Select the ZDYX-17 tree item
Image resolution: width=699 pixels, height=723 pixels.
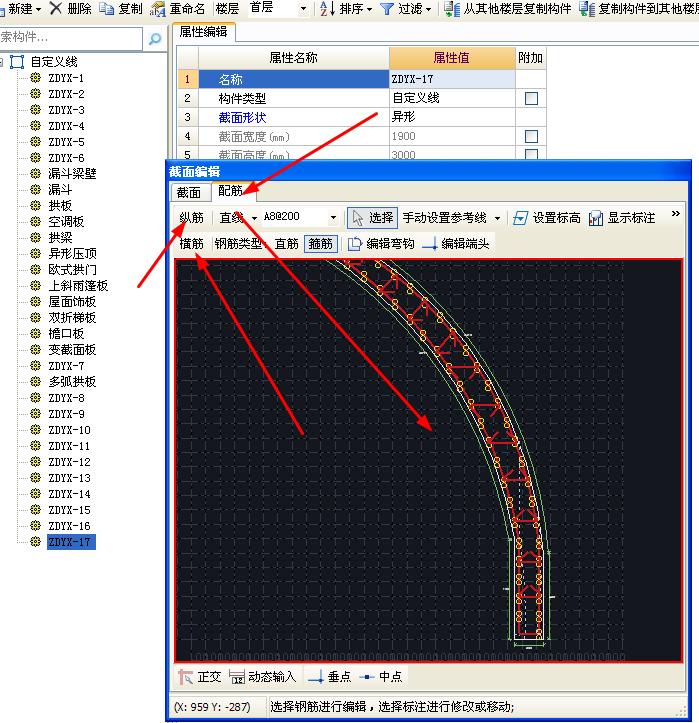tap(71, 542)
